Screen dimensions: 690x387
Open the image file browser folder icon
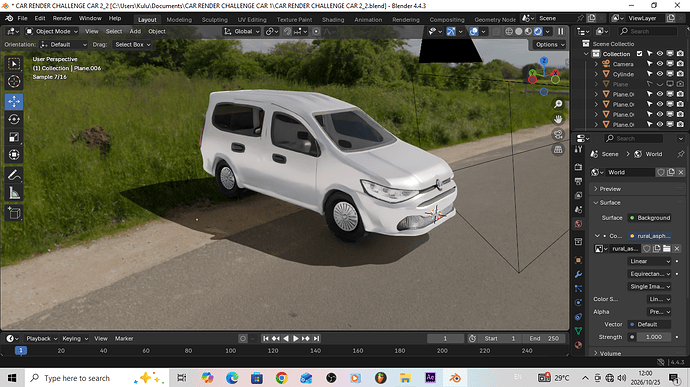(667, 249)
